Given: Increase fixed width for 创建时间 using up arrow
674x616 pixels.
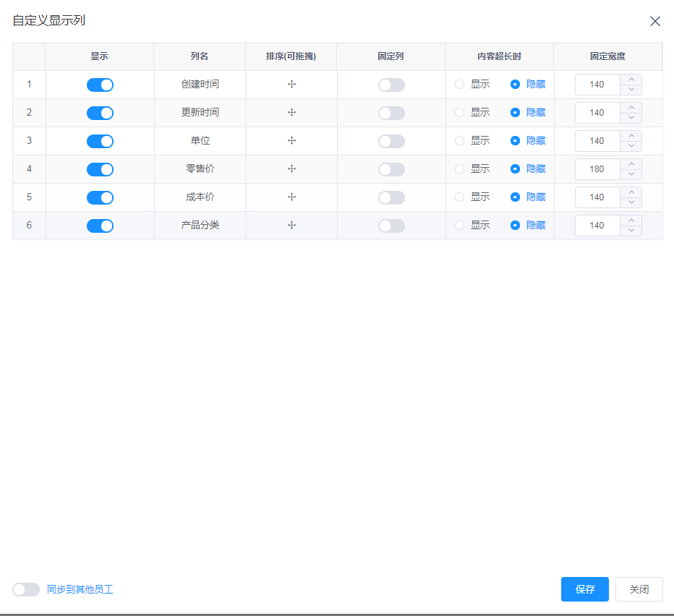Looking at the screenshot, I should [631, 80].
